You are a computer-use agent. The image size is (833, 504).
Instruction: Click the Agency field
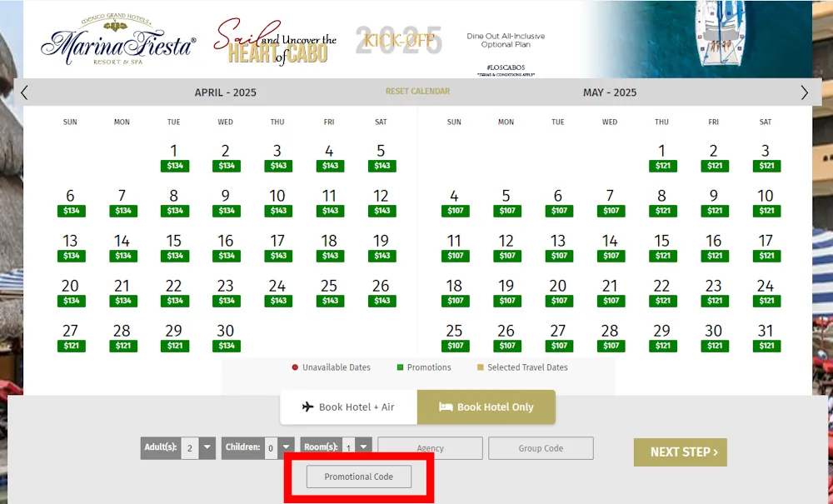430,447
